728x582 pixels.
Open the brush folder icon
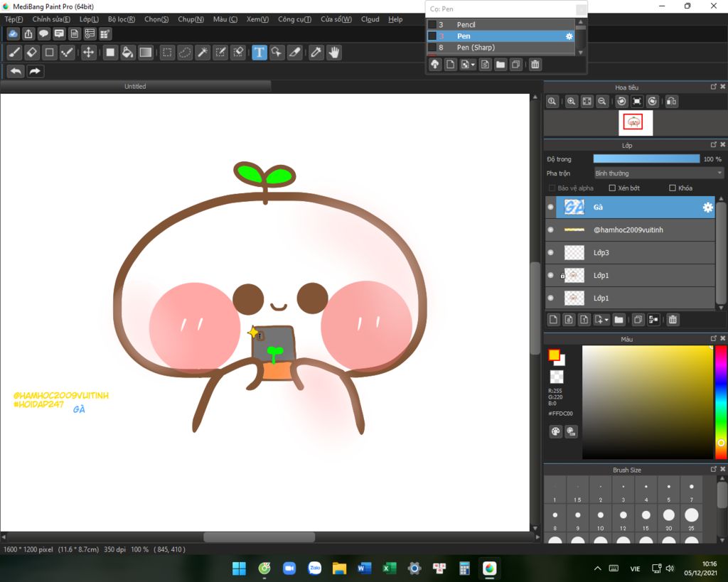(500, 65)
